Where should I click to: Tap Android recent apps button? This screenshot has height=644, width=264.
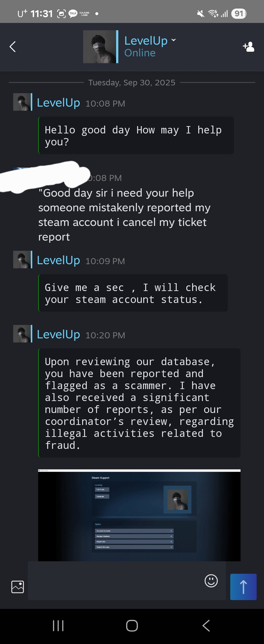tap(58, 625)
